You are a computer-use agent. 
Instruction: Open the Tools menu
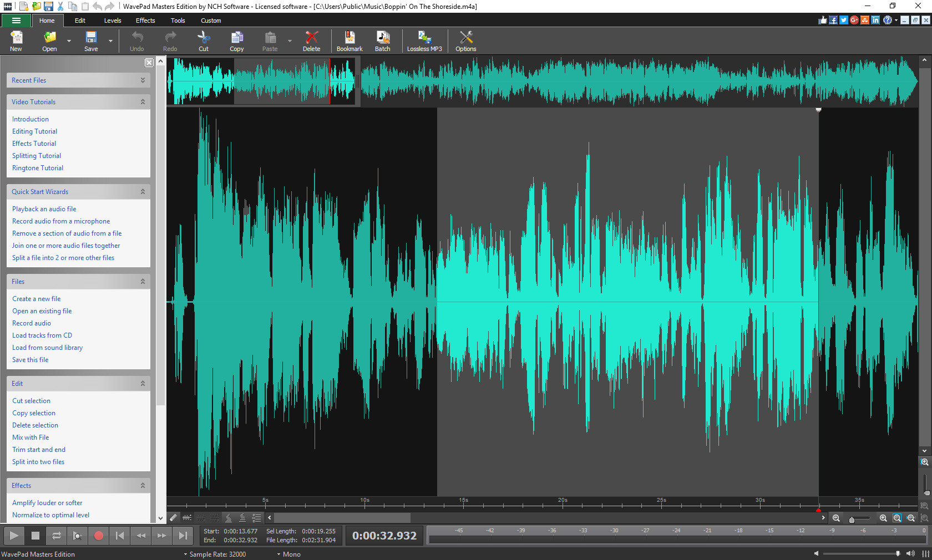[x=178, y=21]
